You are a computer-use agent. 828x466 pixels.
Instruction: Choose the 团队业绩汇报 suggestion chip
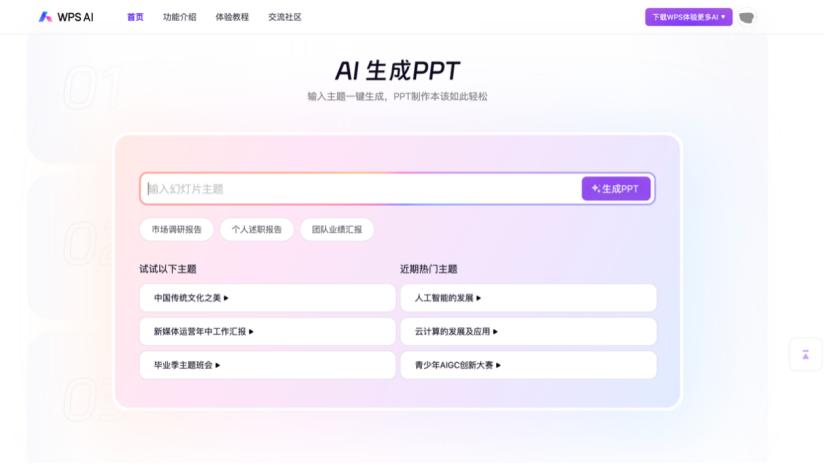337,229
